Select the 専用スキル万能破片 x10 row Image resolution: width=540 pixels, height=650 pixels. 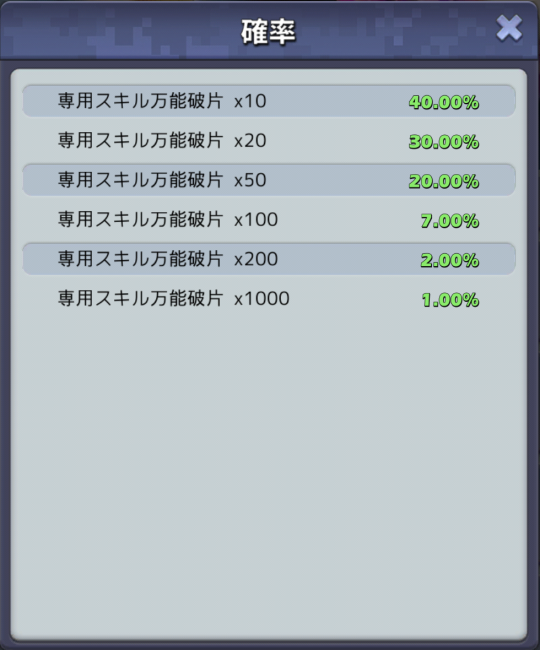coord(269,101)
